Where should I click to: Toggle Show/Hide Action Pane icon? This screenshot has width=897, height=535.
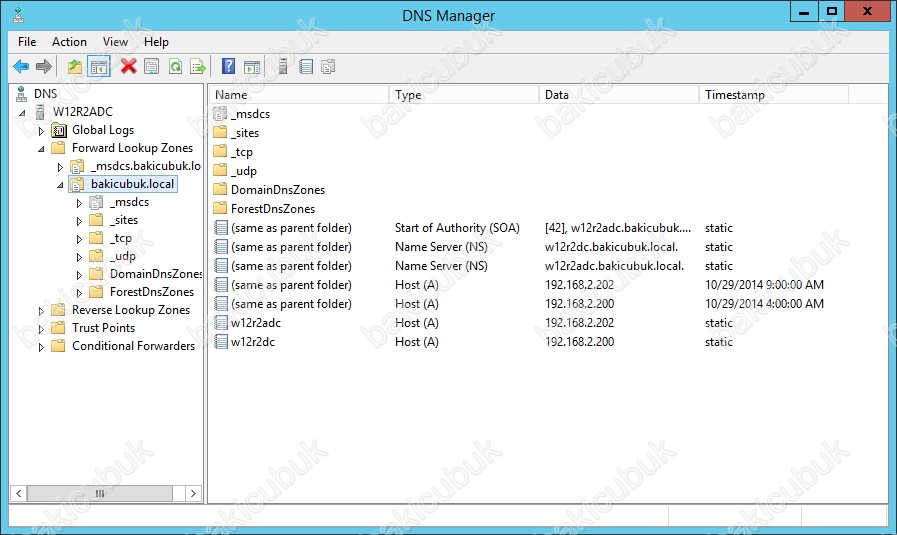pyautogui.click(x=252, y=67)
